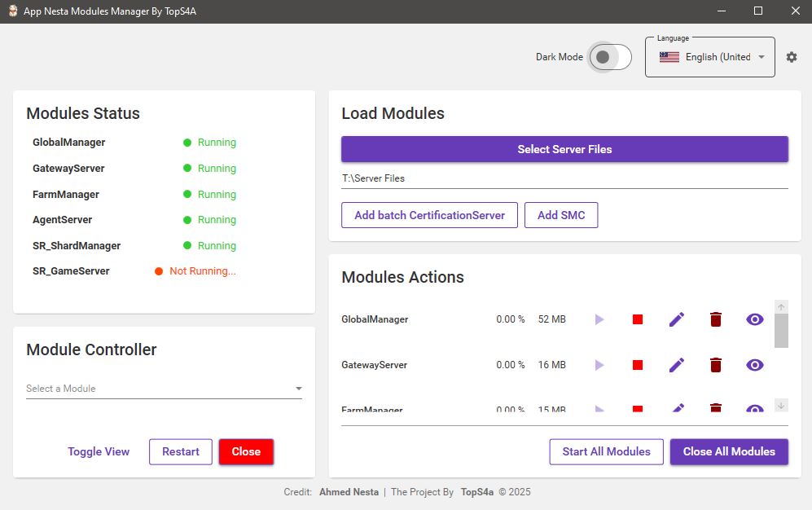Stop GatewayServer using the red square icon
812x510 pixels.
637,365
